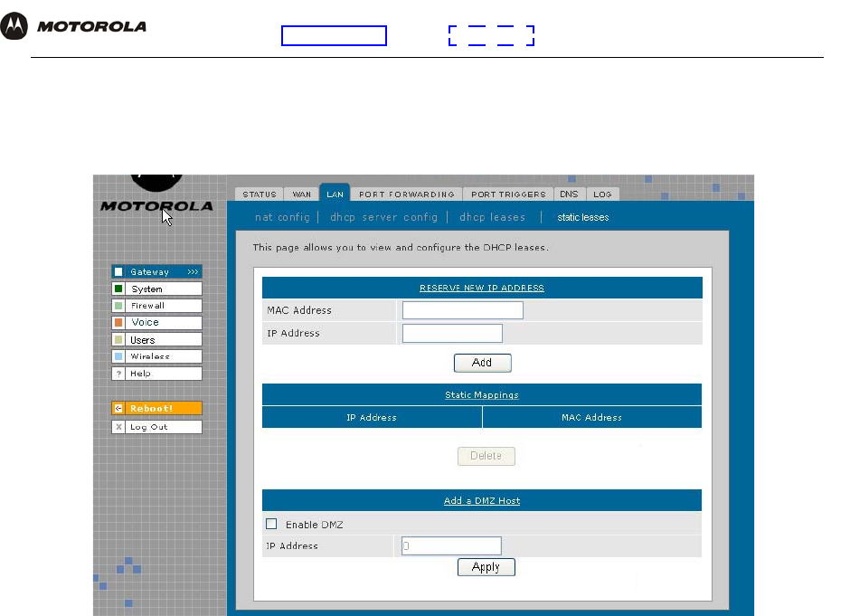Click the Help question mark icon

tap(118, 374)
